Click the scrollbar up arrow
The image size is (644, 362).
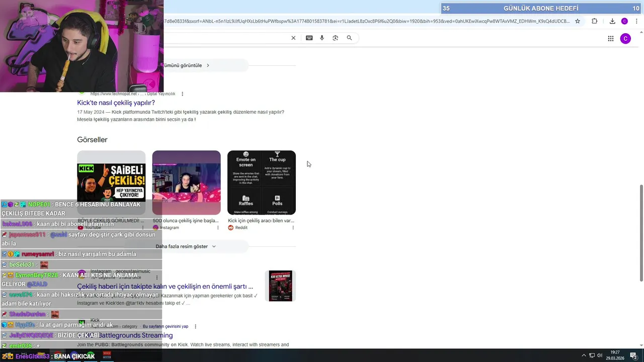641,32
